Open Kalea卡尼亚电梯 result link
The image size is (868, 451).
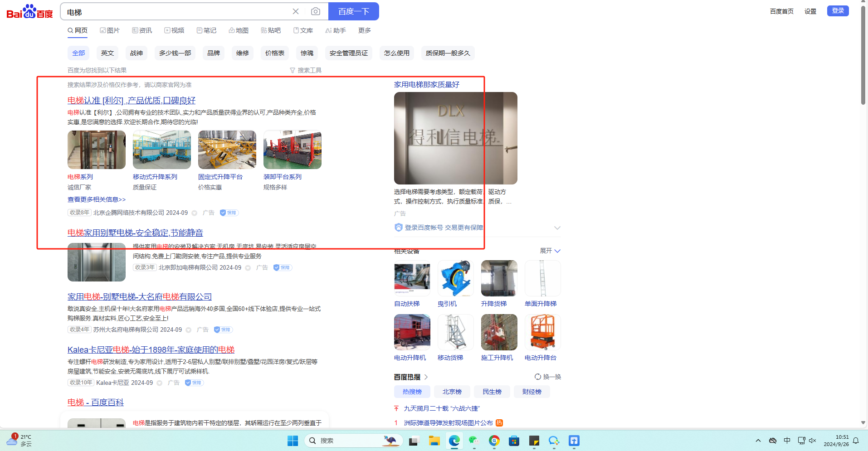(x=151, y=350)
